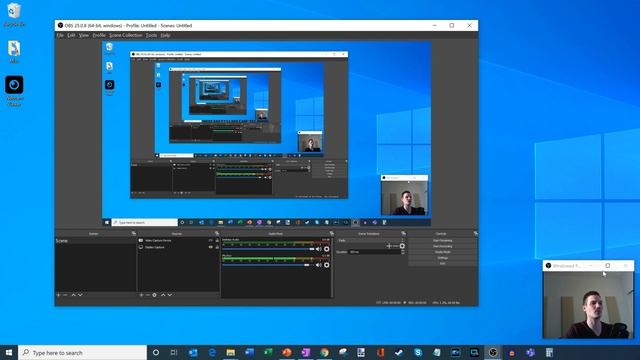640x360 pixels.
Task: Open source properties gear in Sources panel
Action: 154,295
